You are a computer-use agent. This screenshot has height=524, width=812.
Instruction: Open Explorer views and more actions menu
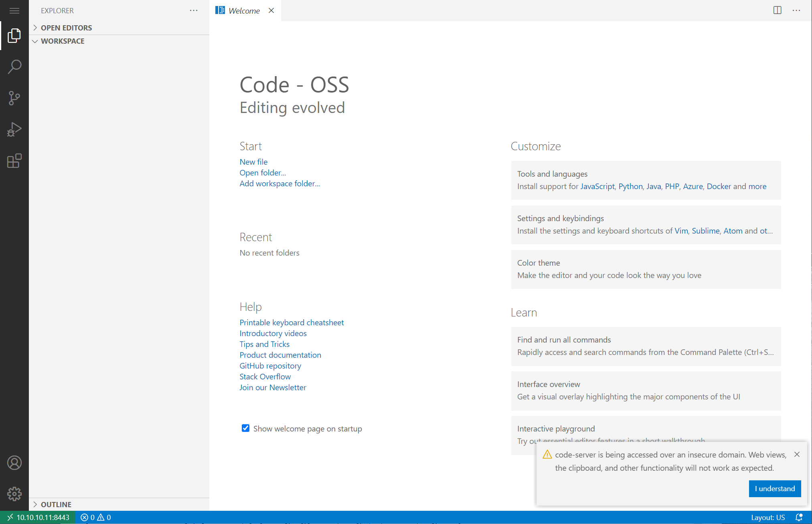194,11
